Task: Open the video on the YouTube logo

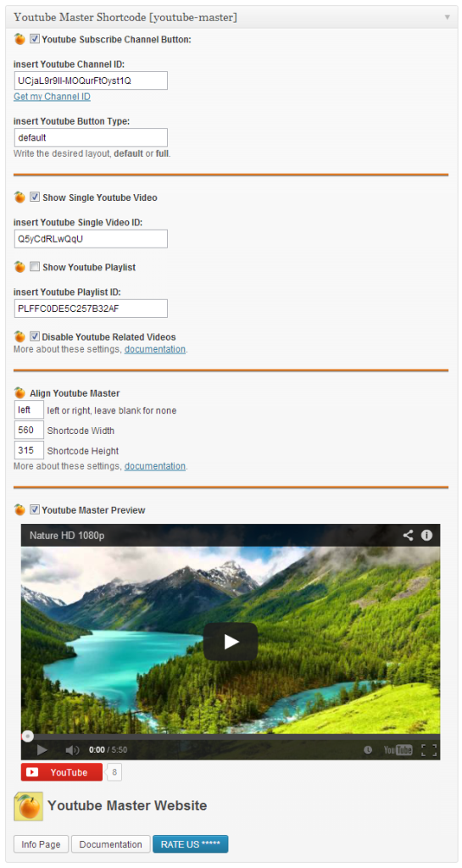Action: coord(398,750)
